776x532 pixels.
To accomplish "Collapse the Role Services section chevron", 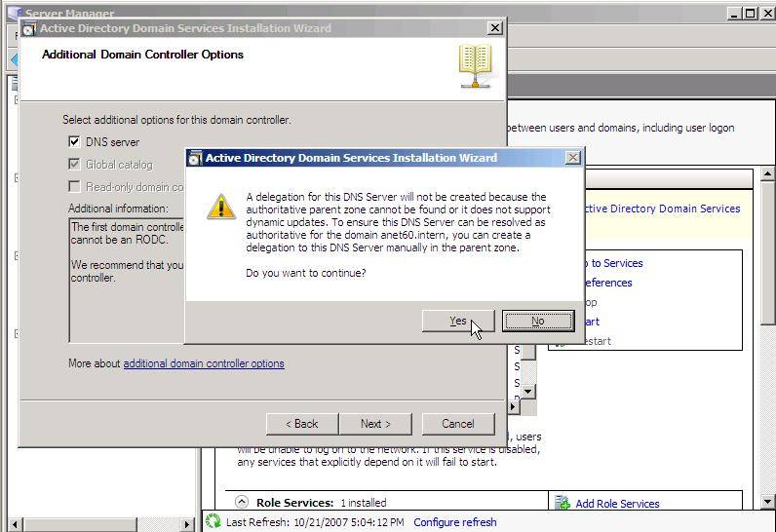I will [242, 502].
